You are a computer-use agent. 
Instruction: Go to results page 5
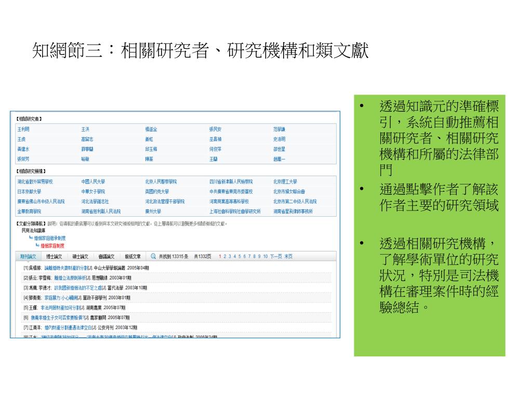pos(240,257)
